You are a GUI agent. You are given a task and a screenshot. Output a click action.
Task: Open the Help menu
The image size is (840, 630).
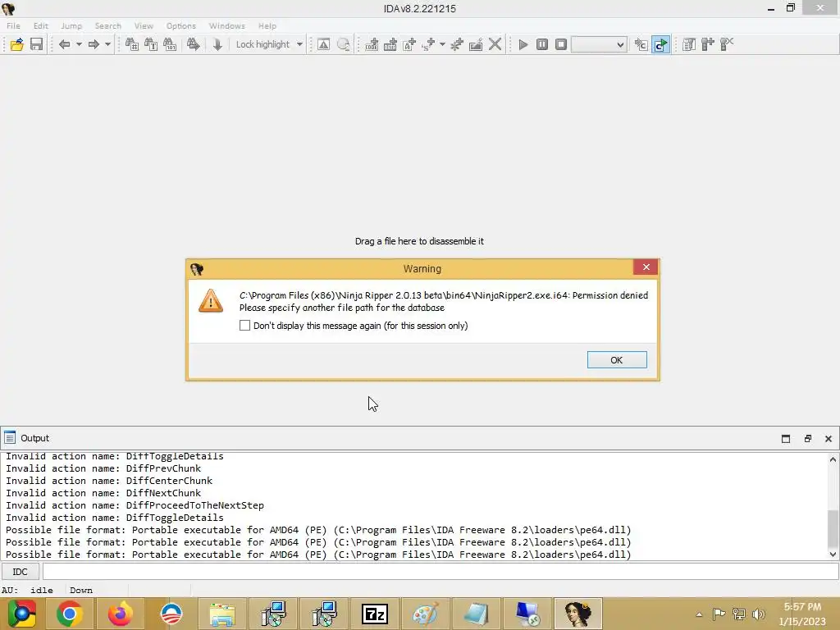tap(267, 25)
